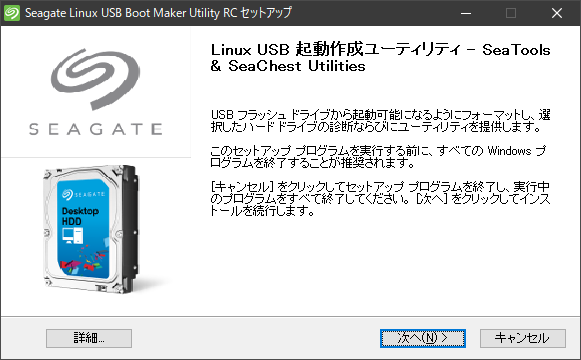Click the window title Seagate Linux USB Boot Maker
This screenshot has height=360, width=581.
(x=158, y=13)
